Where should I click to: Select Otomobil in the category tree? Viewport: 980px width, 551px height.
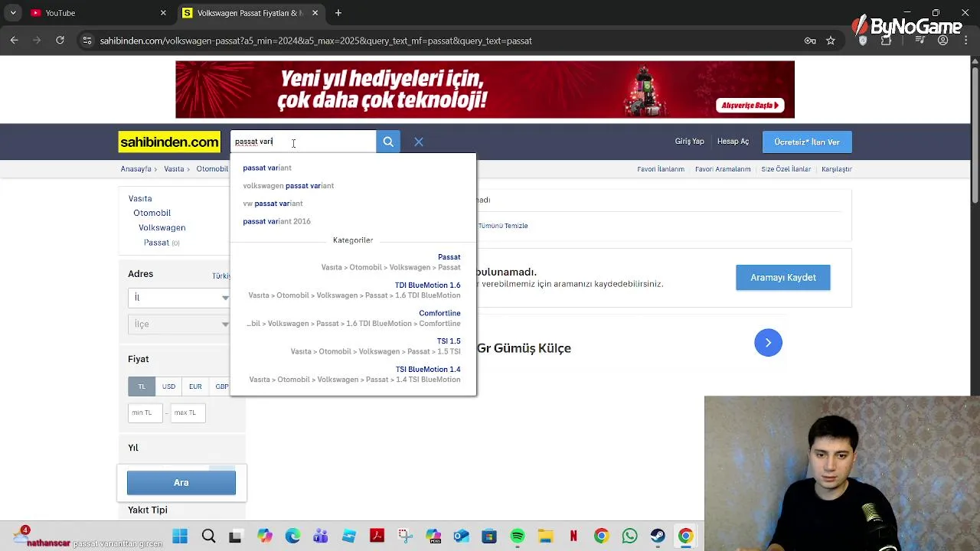152,213
